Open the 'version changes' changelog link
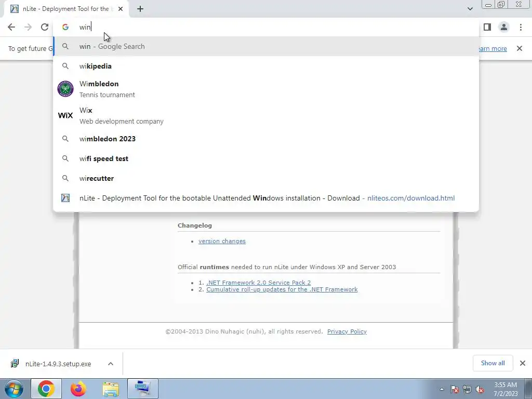532x399 pixels. point(222,241)
